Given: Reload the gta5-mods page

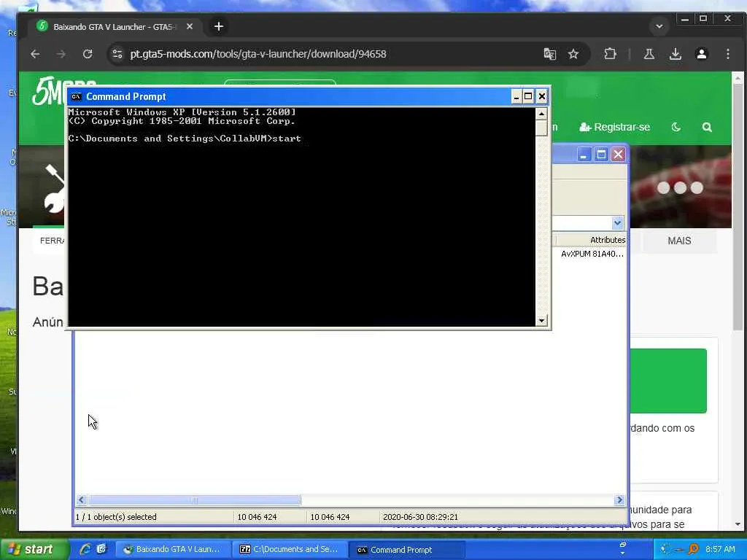Looking at the screenshot, I should point(88,54).
